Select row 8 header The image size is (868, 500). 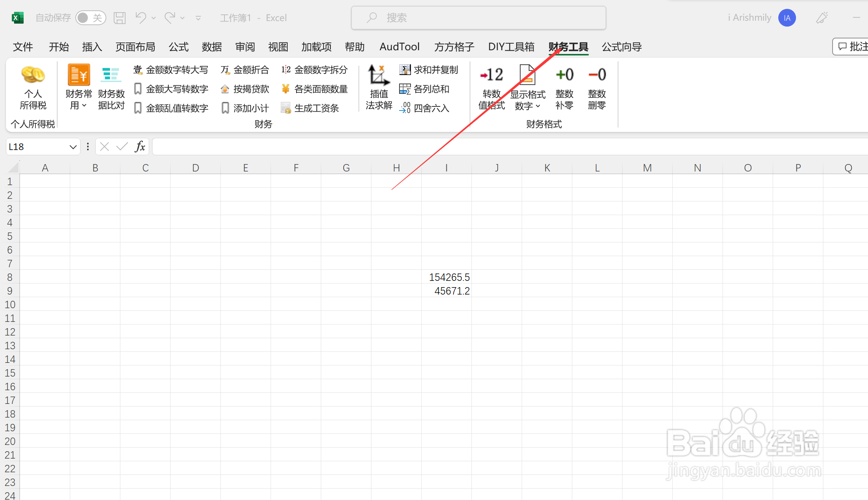[10, 277]
